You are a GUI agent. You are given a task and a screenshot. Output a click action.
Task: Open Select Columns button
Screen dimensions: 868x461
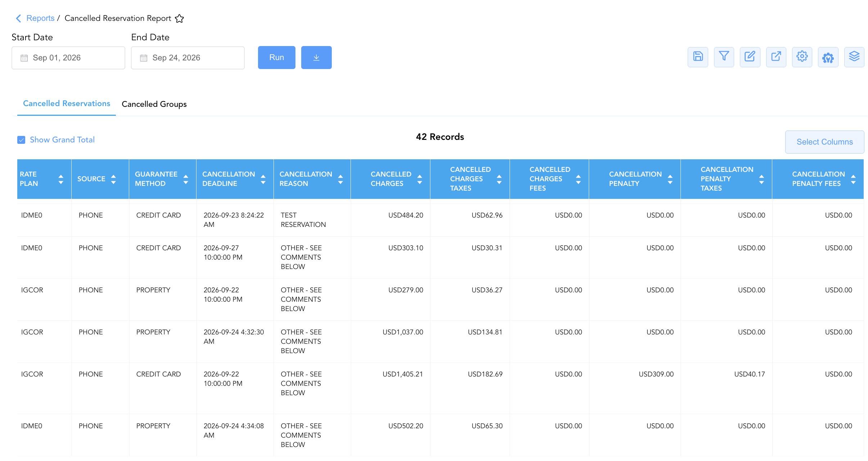(x=824, y=142)
